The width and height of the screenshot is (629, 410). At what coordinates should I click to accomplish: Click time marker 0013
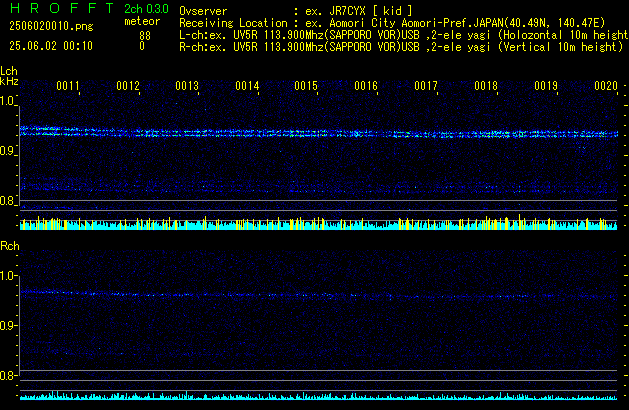point(187,86)
